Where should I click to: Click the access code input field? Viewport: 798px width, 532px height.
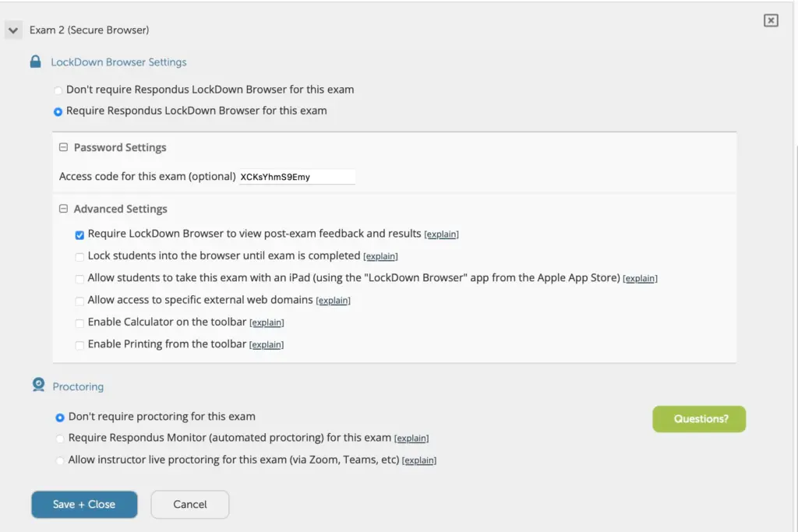tap(297, 177)
